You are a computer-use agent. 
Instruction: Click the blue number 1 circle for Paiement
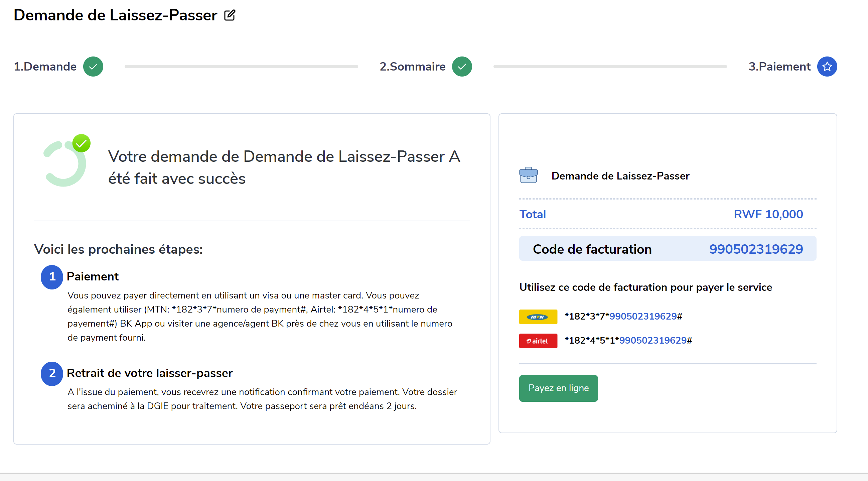52,277
